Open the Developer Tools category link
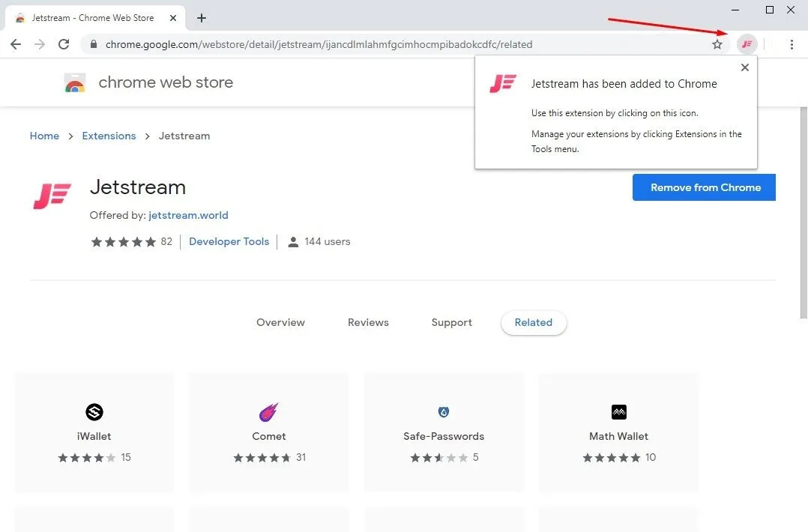 point(229,241)
